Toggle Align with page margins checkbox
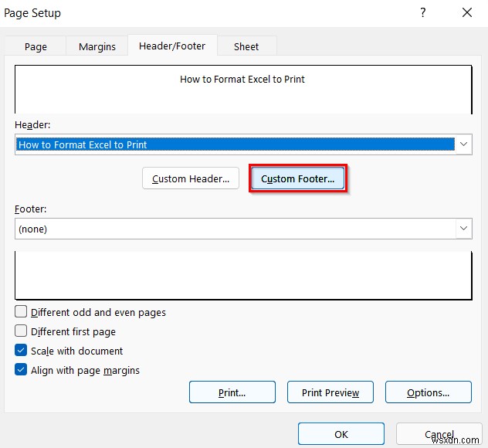The width and height of the screenshot is (488, 448). [x=21, y=369]
